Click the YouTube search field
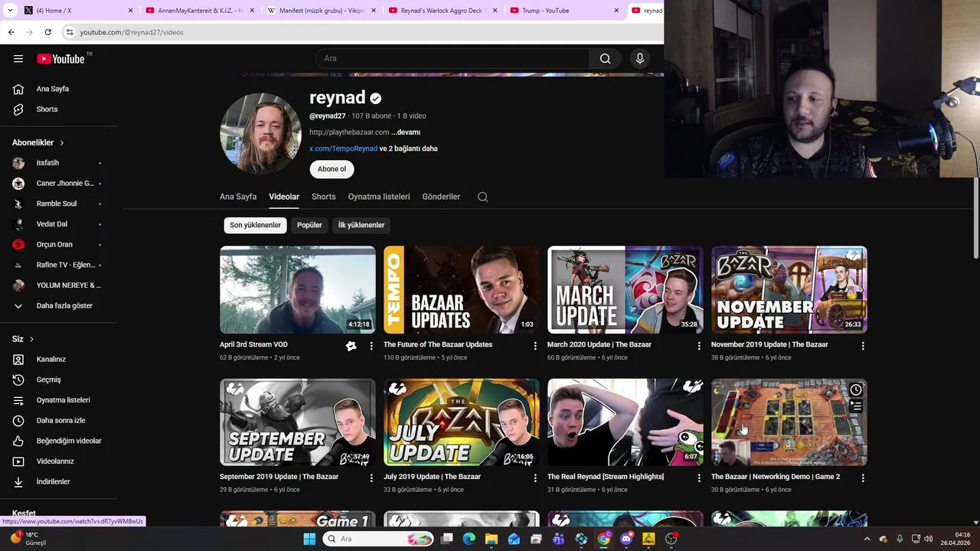Screen dimensions: 980x551 452,59
